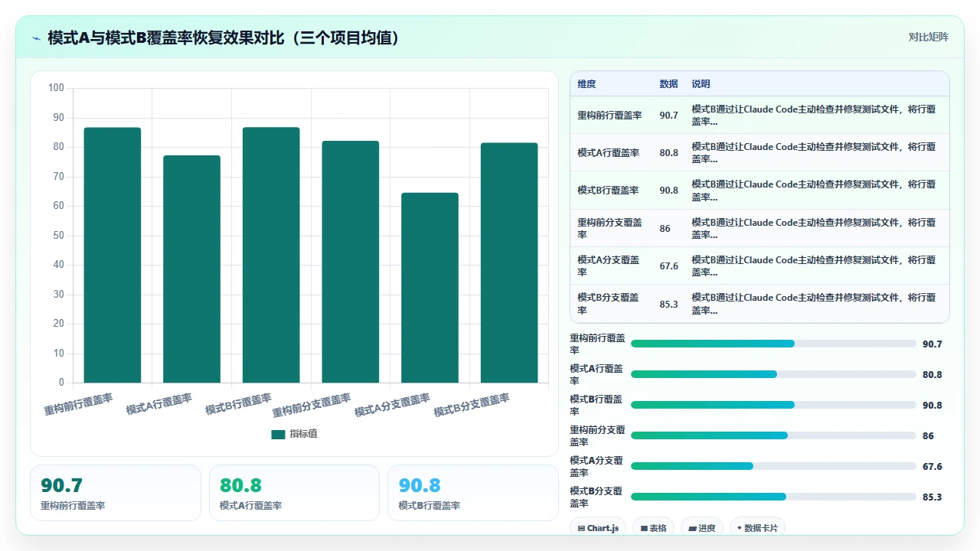Select the 表格 chip at bottom
The width and height of the screenshot is (980, 551).
653,528
